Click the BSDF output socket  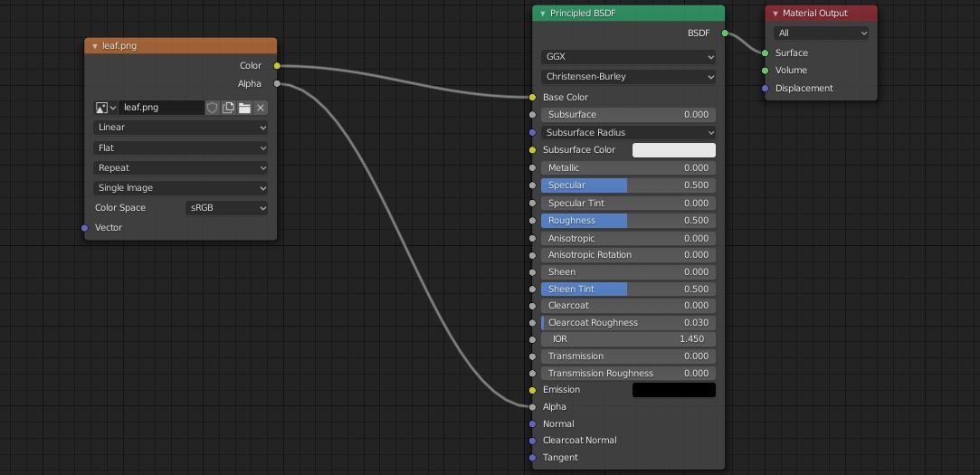point(725,33)
